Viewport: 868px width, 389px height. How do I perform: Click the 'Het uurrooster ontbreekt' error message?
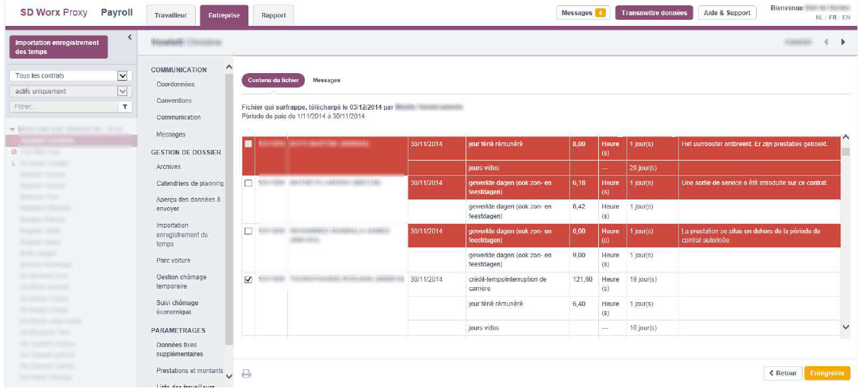coord(756,144)
